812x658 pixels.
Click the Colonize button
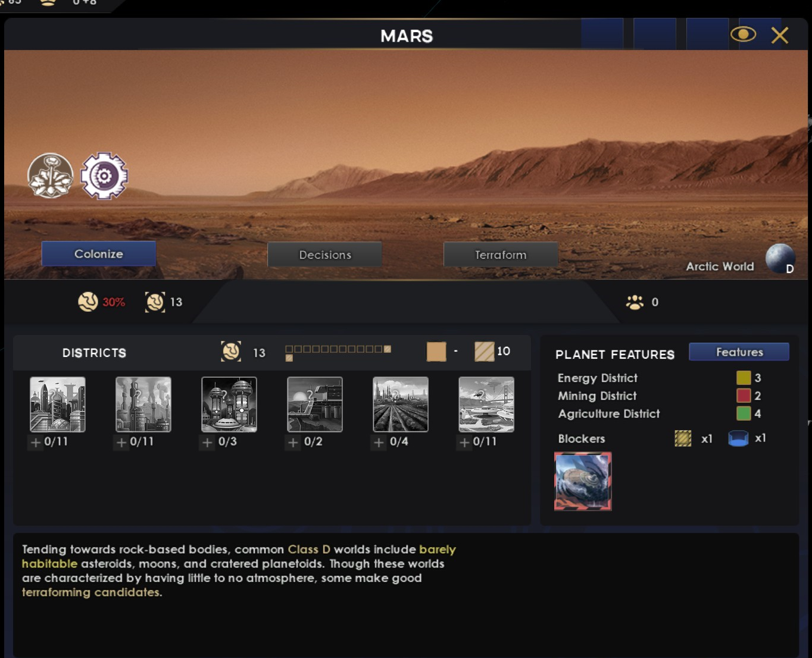(99, 254)
